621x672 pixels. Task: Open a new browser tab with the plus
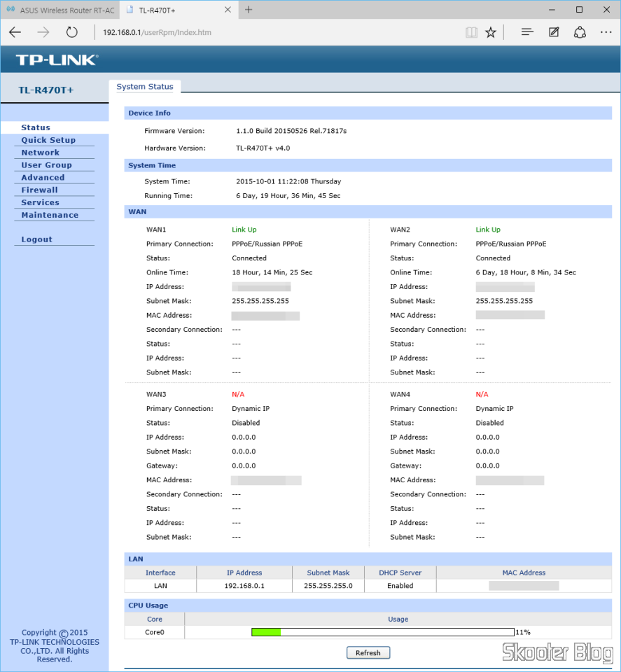[249, 10]
